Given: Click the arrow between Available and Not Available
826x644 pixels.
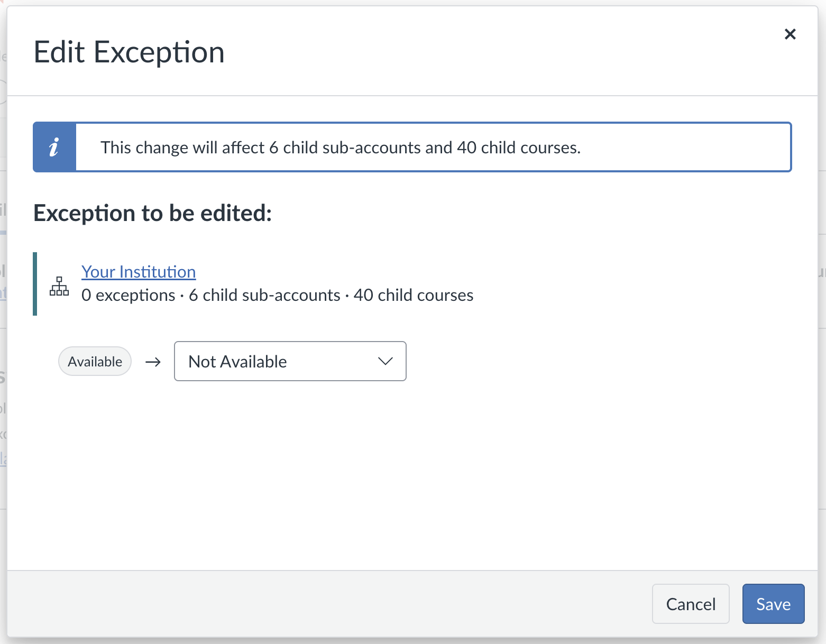Looking at the screenshot, I should (x=152, y=361).
